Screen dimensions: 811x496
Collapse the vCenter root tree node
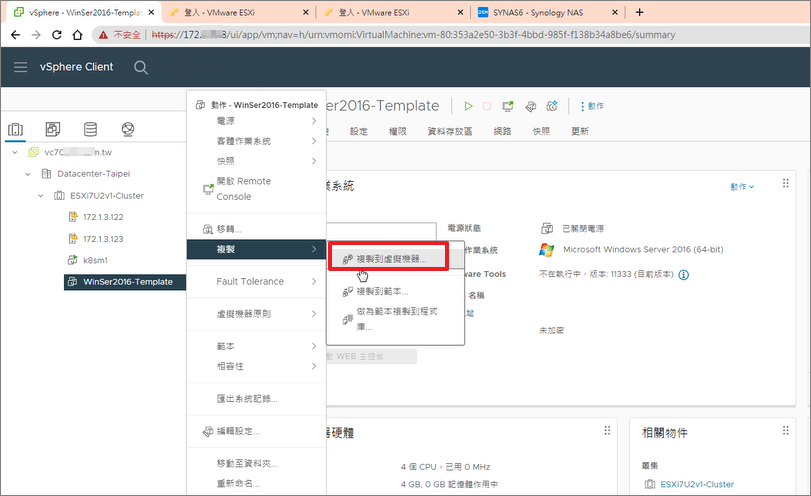15,152
